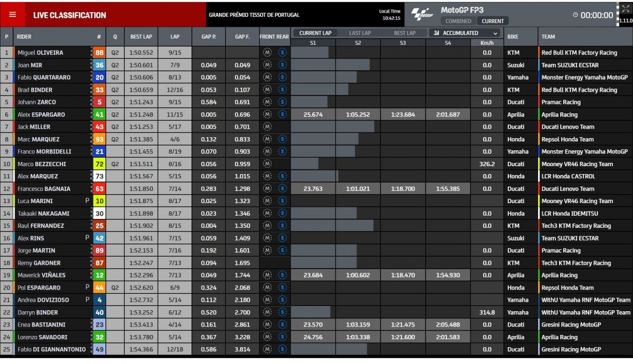This screenshot has width=633, height=364.
Task: Click Bastianini's S1 time 23.570
Action: tap(313, 324)
